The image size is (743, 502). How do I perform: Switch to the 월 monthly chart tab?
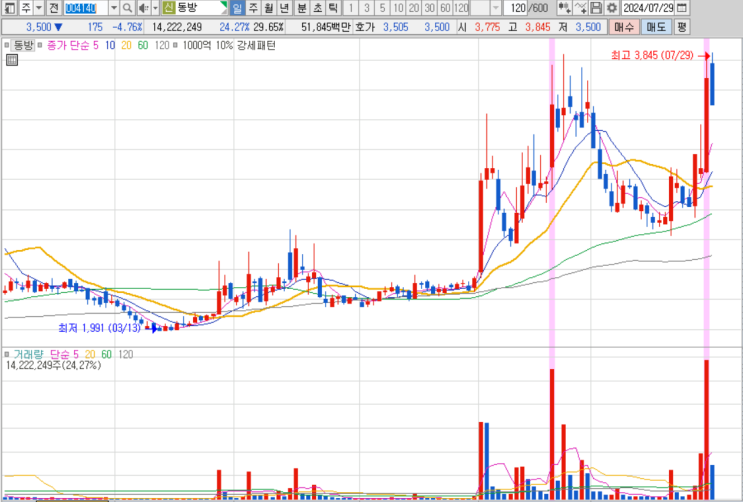tap(269, 8)
